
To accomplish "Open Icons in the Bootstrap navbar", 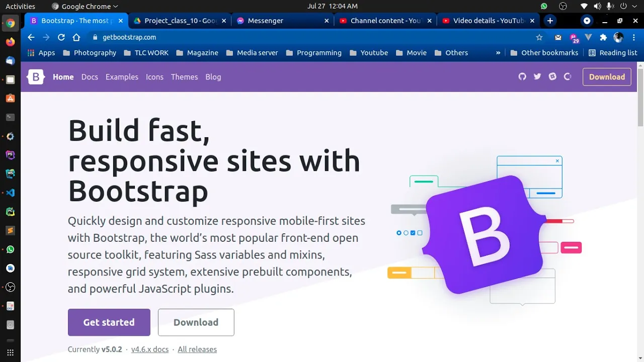I will click(x=154, y=77).
